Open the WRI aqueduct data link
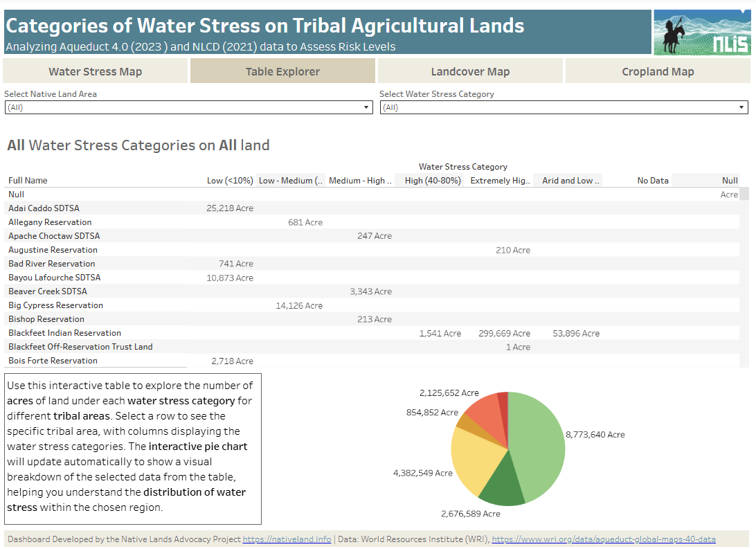The height and width of the screenshot is (549, 756). click(604, 539)
